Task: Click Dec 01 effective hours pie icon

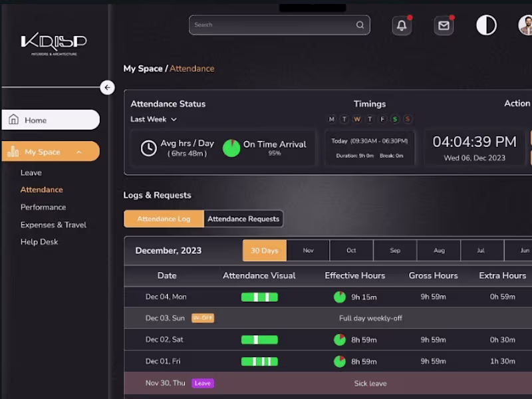Action: [x=340, y=361]
